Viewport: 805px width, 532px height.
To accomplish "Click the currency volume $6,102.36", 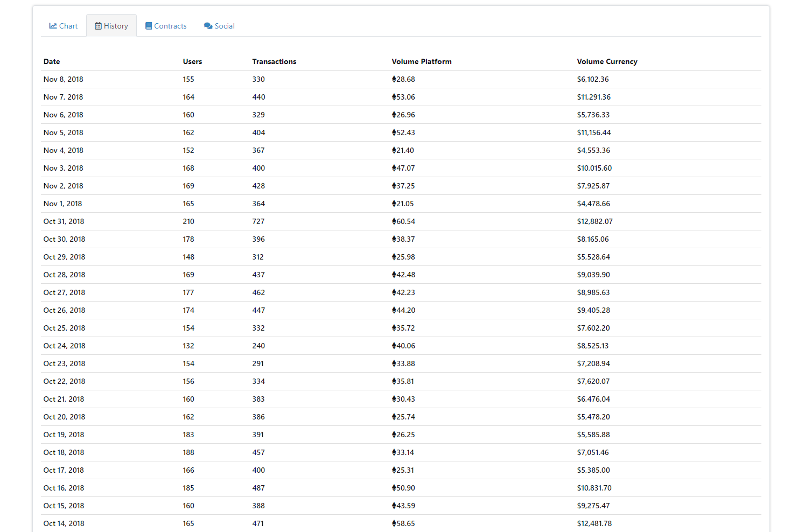I will tap(593, 79).
